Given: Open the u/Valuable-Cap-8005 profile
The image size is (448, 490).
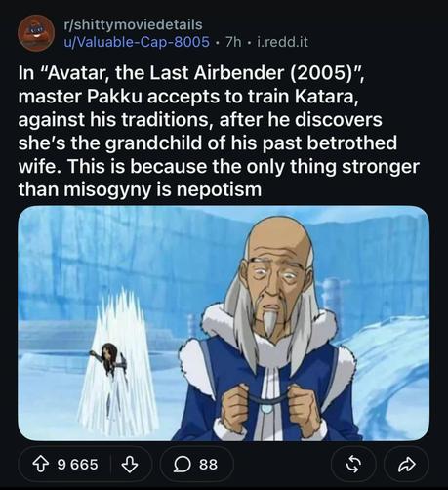Looking at the screenshot, I should (137, 42).
